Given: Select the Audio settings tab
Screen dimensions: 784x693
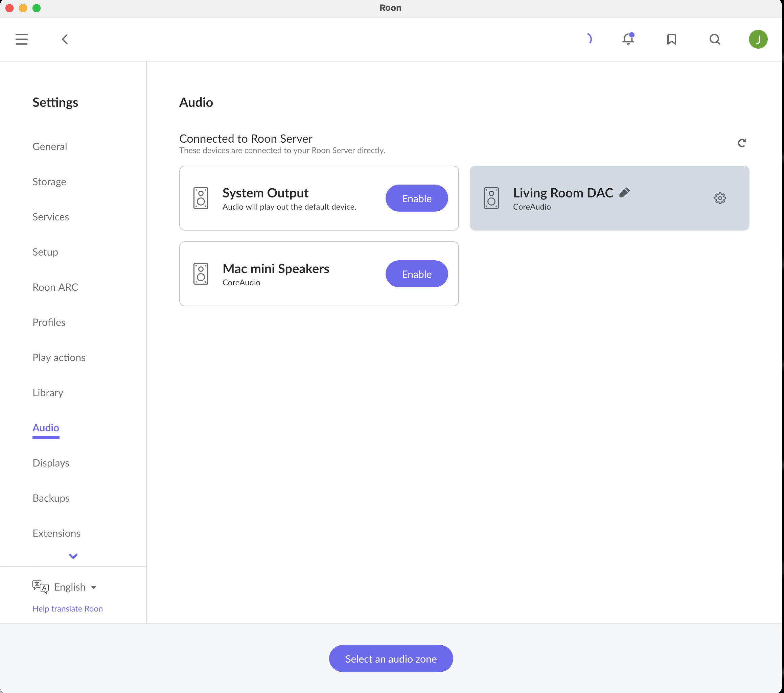Looking at the screenshot, I should pos(46,428).
